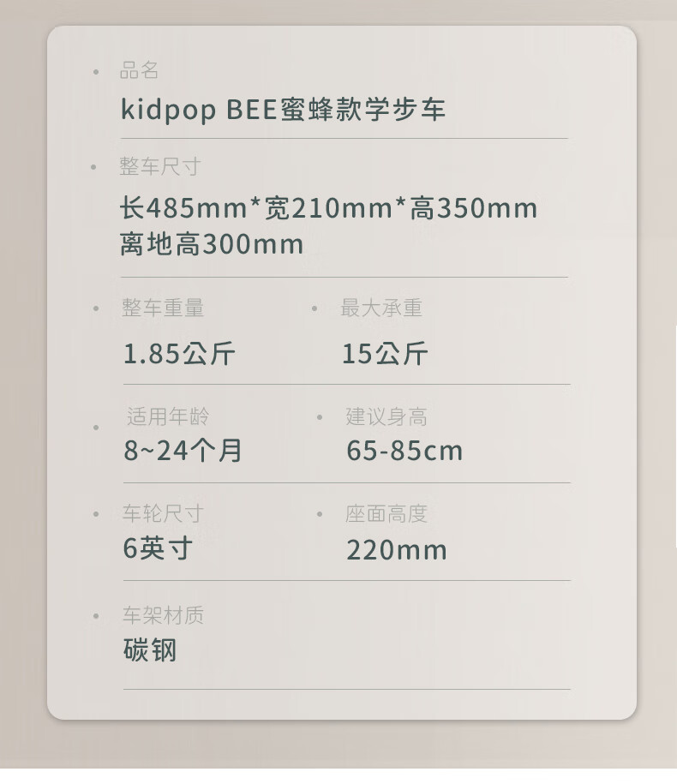Image resolution: width=677 pixels, height=784 pixels.
Task: Click the 整车尺寸 heading
Action: (x=160, y=166)
